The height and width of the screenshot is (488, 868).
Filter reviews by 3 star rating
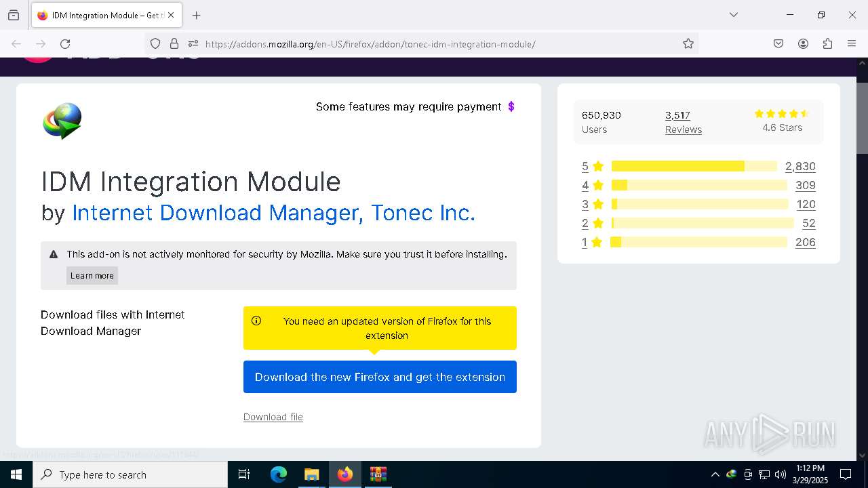tap(592, 204)
